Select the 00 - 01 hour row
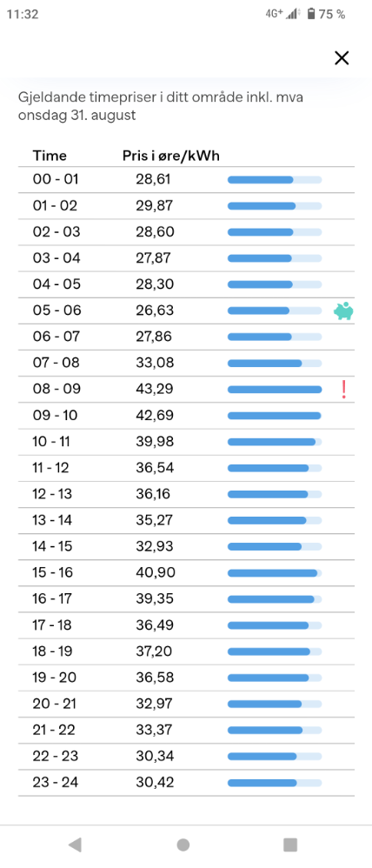372x868 pixels. point(186,180)
